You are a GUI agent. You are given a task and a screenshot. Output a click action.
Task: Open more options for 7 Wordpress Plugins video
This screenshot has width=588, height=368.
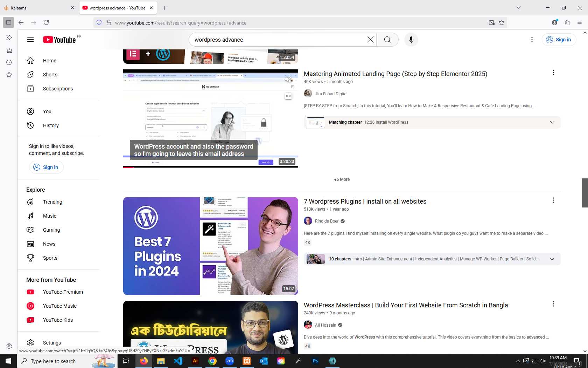tap(553, 200)
